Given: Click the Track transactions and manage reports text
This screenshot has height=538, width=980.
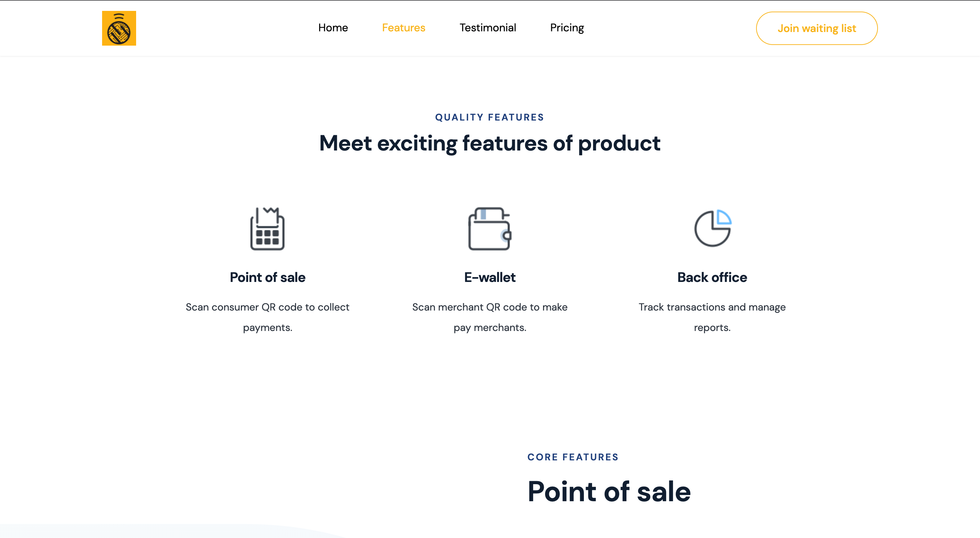Looking at the screenshot, I should [x=712, y=317].
